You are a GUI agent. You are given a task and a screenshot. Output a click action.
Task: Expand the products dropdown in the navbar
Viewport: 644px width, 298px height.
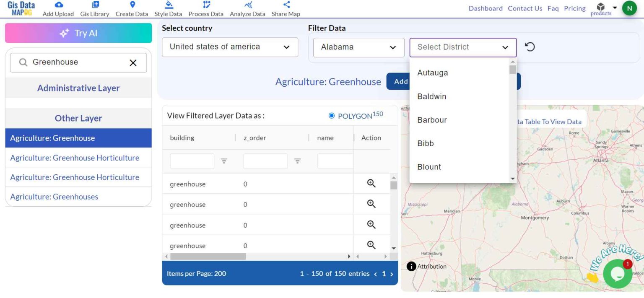604,8
